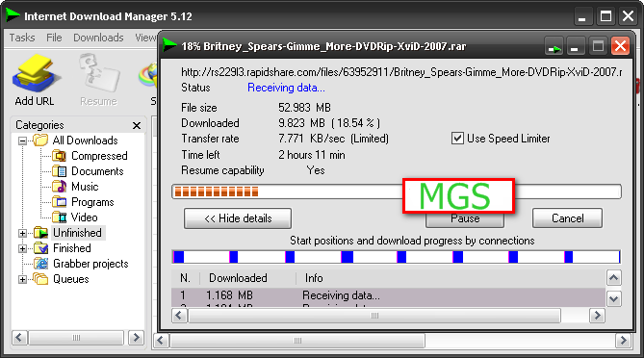The image size is (644, 358).
Task: Toggle the Use Speed Limiter checkbox
Action: tap(457, 139)
